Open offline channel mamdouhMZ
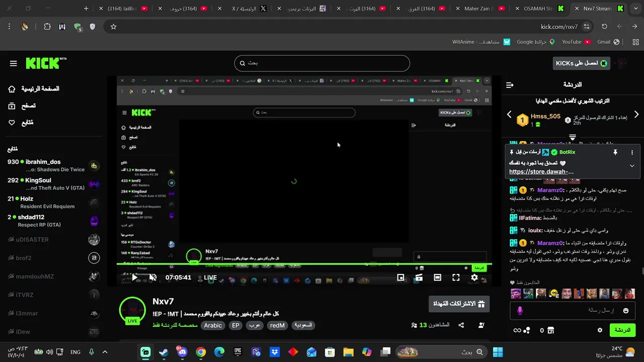The height and width of the screenshot is (362, 644). (53, 277)
